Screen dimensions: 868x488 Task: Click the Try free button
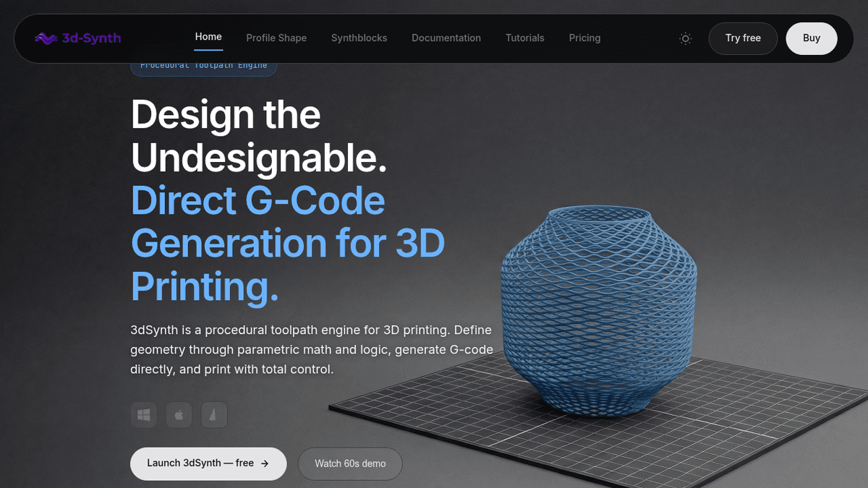click(743, 38)
